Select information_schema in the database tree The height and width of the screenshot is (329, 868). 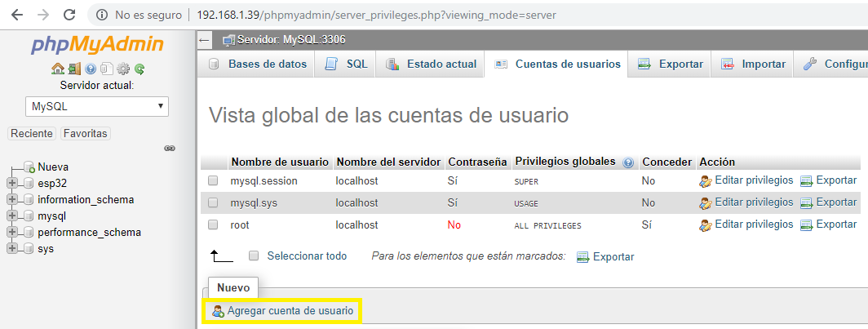86,199
